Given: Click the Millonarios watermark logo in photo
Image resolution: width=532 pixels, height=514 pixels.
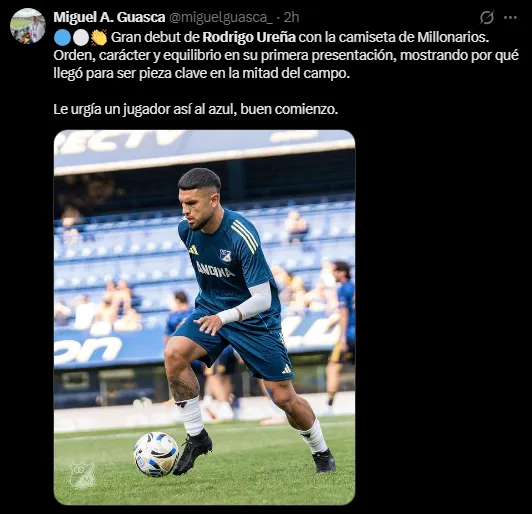Looking at the screenshot, I should (x=82, y=475).
